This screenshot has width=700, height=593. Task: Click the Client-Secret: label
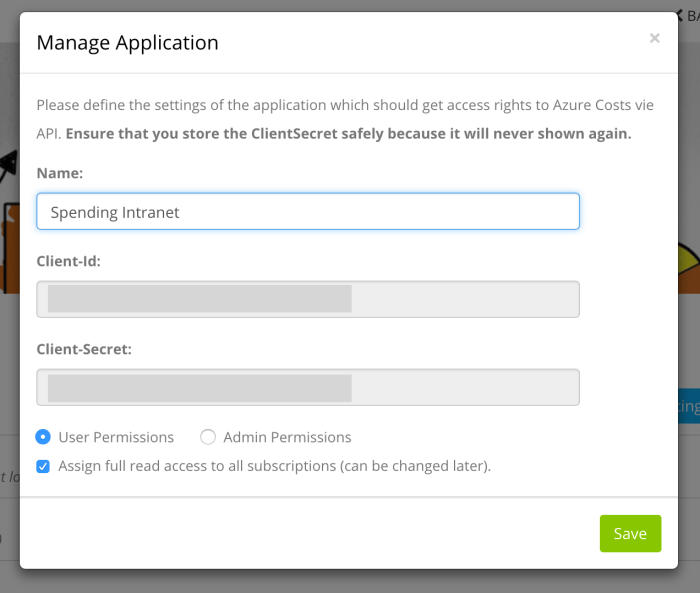tap(84, 349)
